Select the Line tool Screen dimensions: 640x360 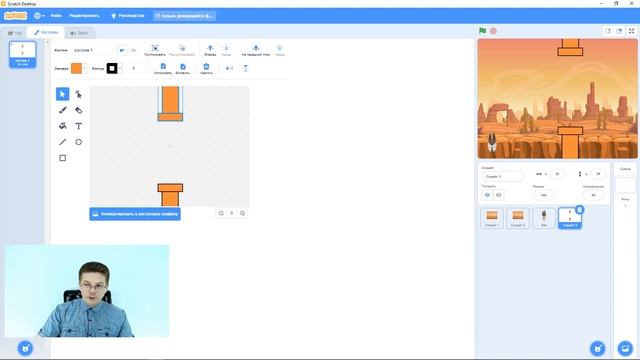(x=62, y=142)
